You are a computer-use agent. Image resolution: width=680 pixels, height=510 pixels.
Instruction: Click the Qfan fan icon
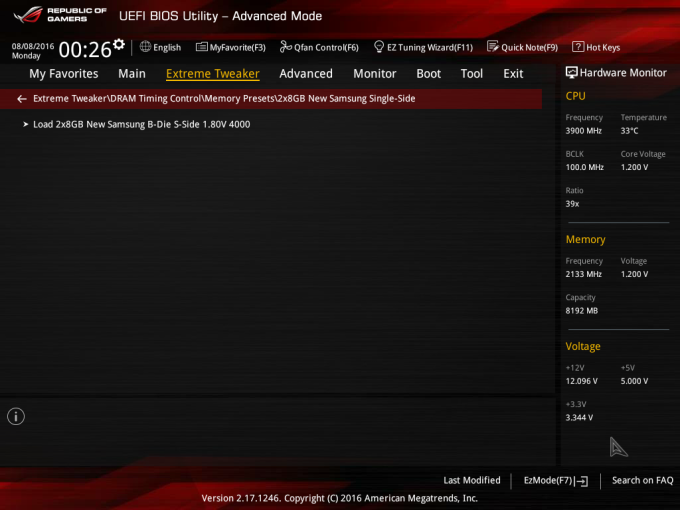285,46
